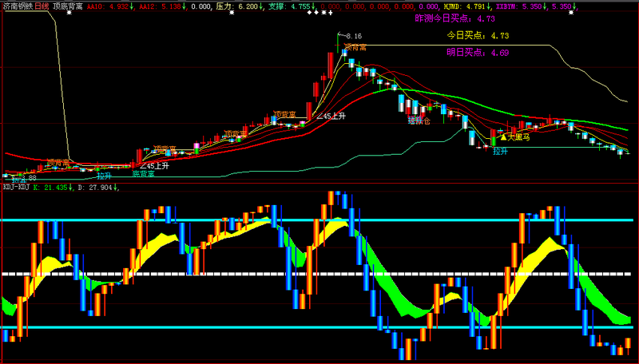Click the 拉升 label left of 底背离

[104, 176]
